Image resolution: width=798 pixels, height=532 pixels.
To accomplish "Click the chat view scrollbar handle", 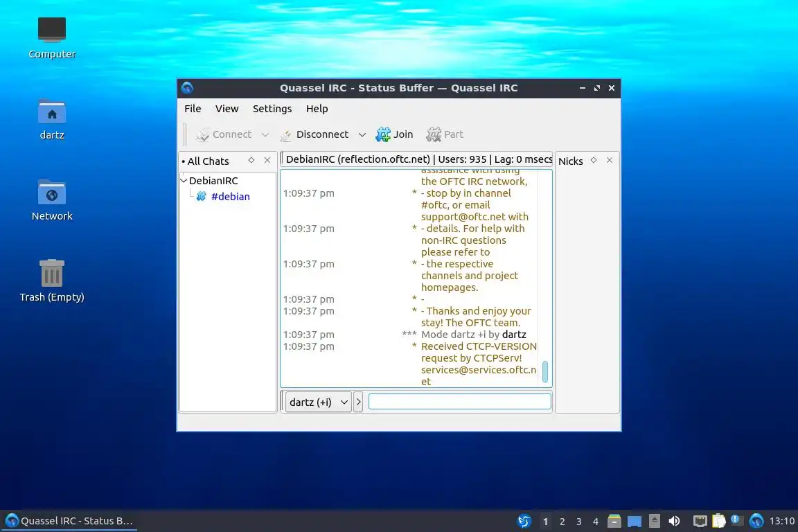I will 545,371.
